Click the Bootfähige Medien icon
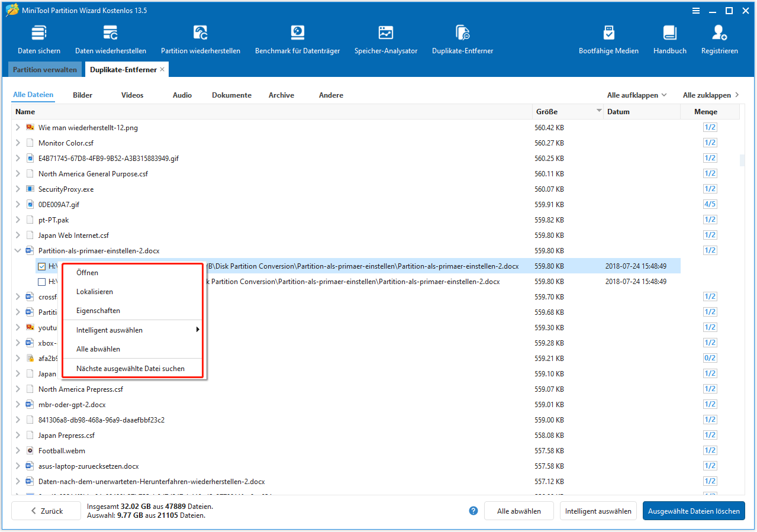Image resolution: width=757 pixels, height=532 pixels. point(608,40)
